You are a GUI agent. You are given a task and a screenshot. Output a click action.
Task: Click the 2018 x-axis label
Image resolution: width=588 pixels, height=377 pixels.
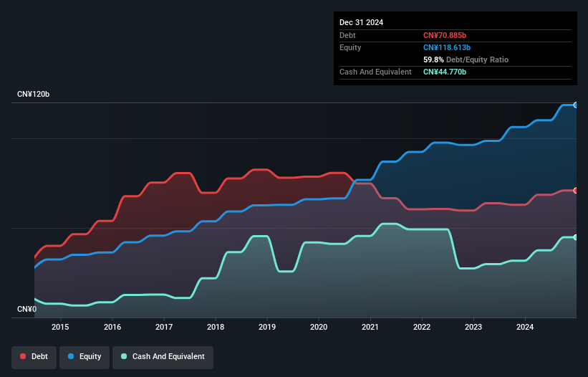(x=216, y=327)
